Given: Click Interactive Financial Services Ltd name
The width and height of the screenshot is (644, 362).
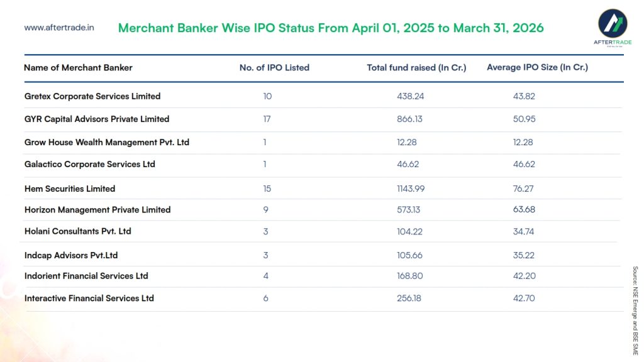Looking at the screenshot, I should (89, 298).
